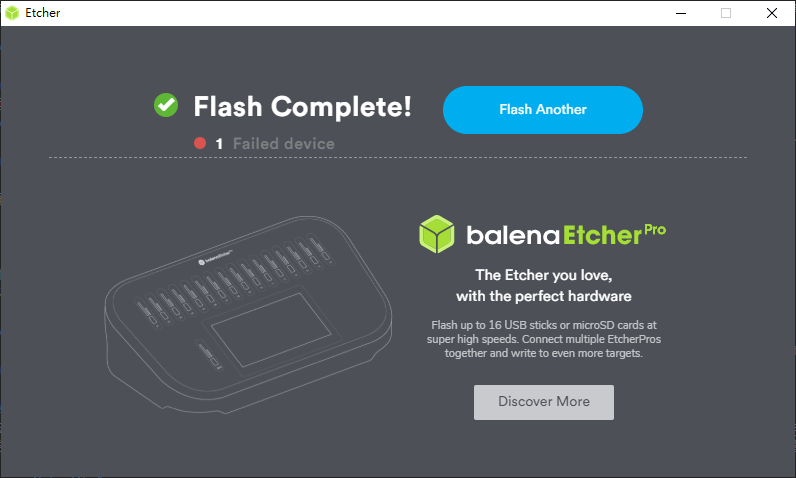Click the Etcher title bar app icon
The height and width of the screenshot is (478, 796).
click(12, 13)
